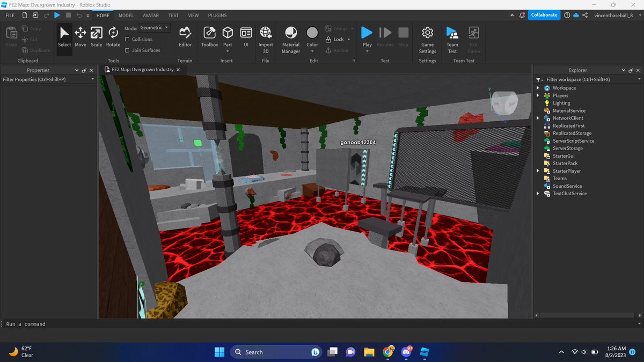Expand the Players tree node
Image resolution: width=644 pixels, height=362 pixels.
(538, 95)
